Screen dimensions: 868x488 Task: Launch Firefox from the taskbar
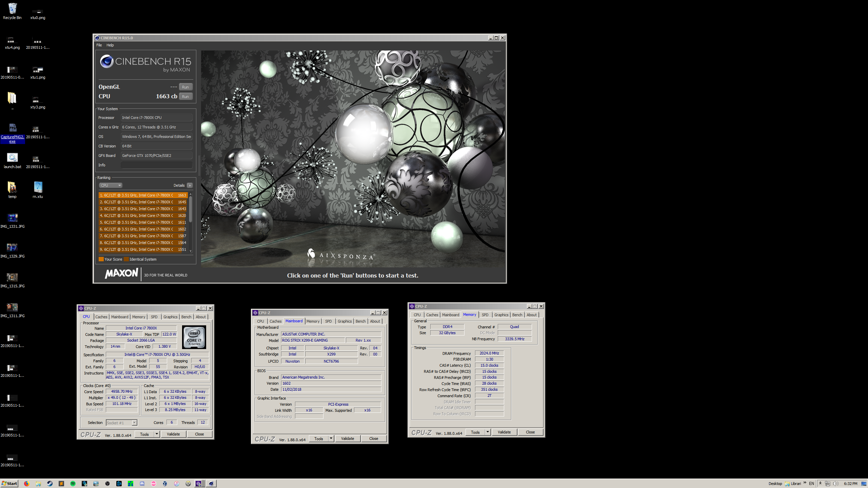[27, 484]
